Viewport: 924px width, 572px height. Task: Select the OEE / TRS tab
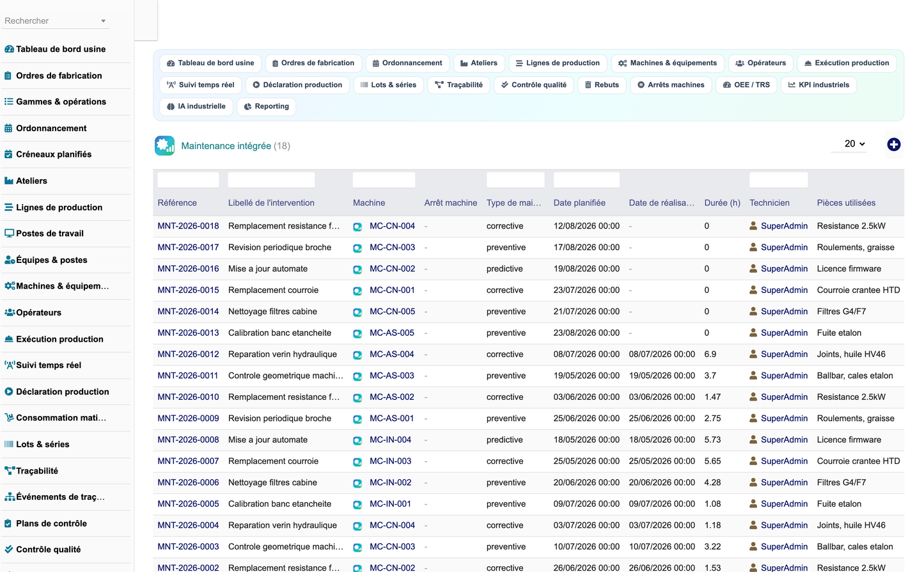point(746,85)
